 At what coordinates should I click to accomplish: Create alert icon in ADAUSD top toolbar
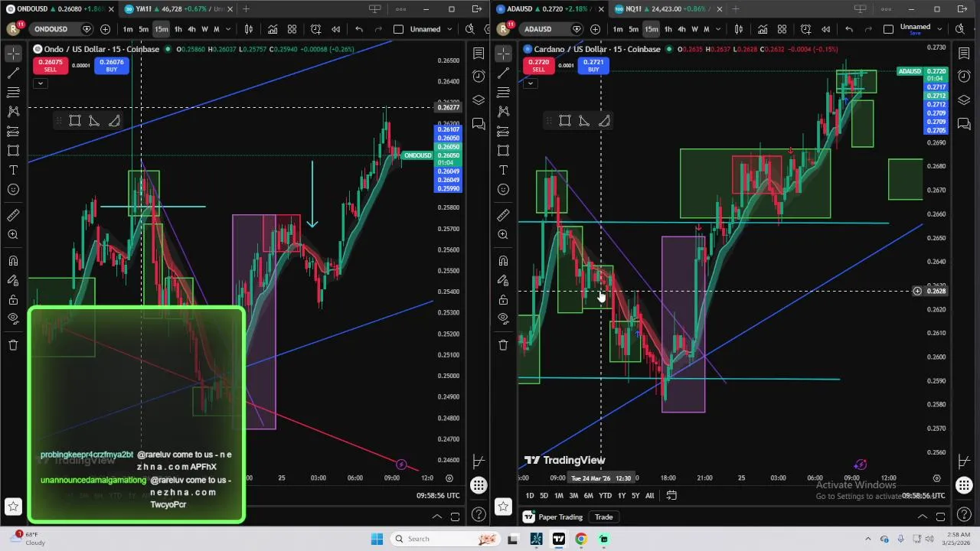point(805,29)
